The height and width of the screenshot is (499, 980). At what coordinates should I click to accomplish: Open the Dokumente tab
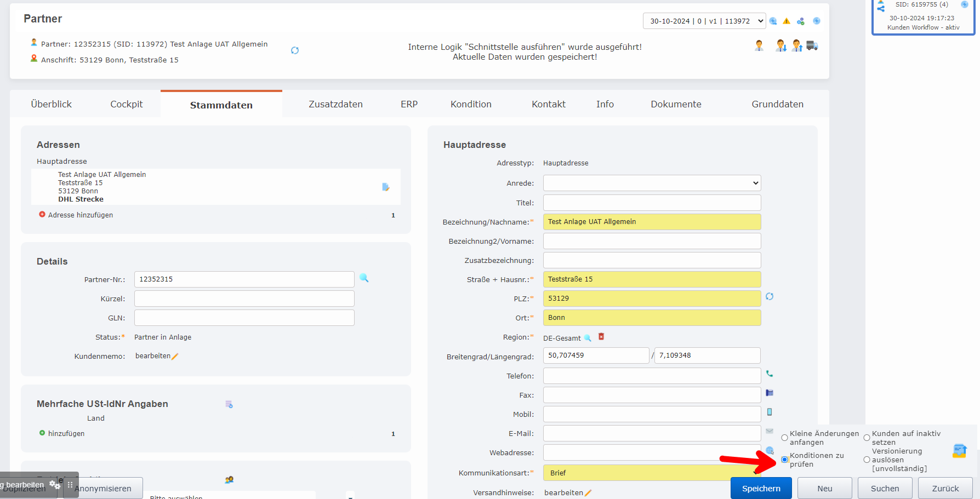[676, 104]
